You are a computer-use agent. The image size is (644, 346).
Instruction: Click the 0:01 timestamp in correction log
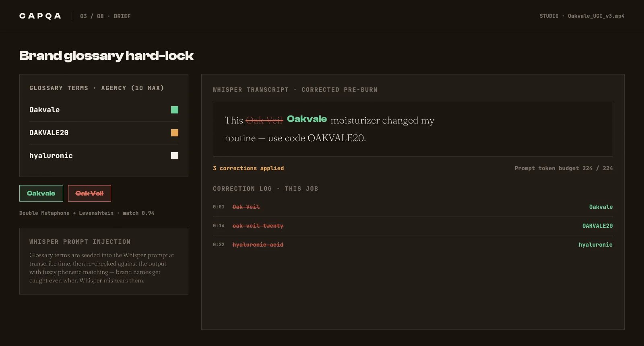tap(219, 207)
